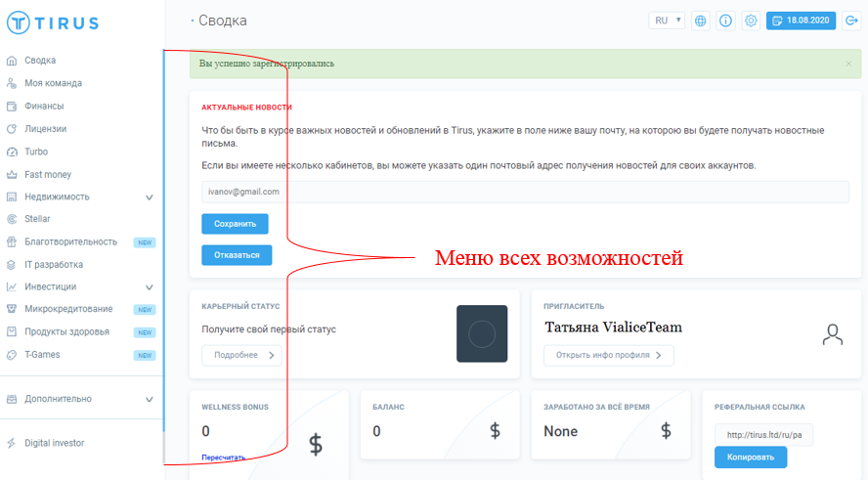The width and height of the screenshot is (868, 480).
Task: Open the Turbo menu item
Action: tap(36, 152)
